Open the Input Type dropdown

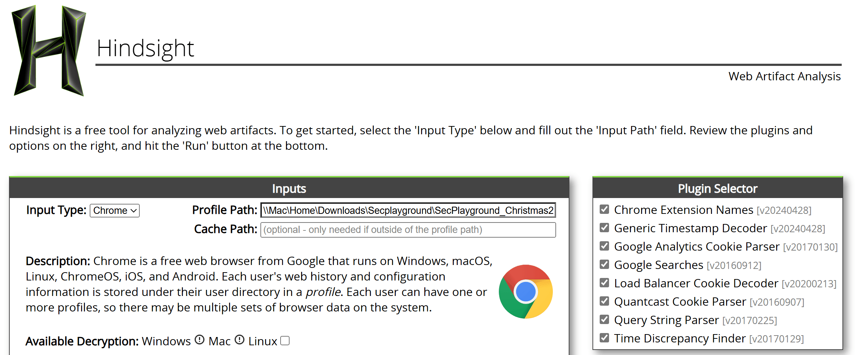click(x=115, y=211)
